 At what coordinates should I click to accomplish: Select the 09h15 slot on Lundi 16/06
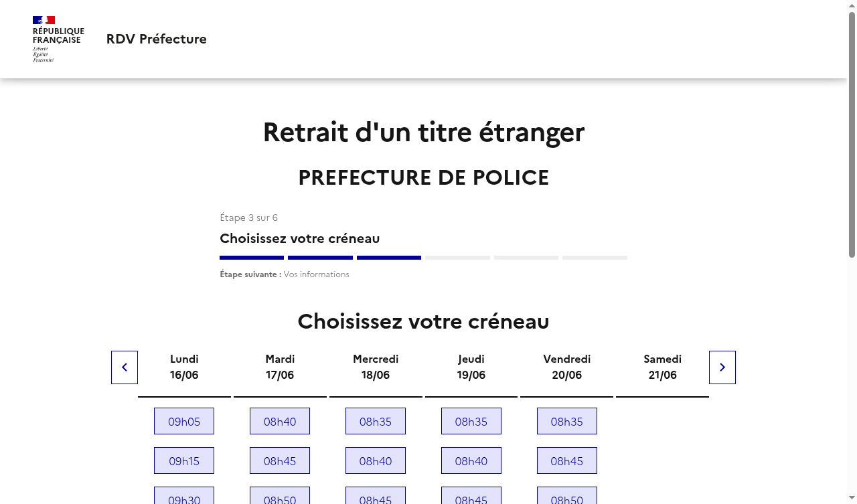184,460
